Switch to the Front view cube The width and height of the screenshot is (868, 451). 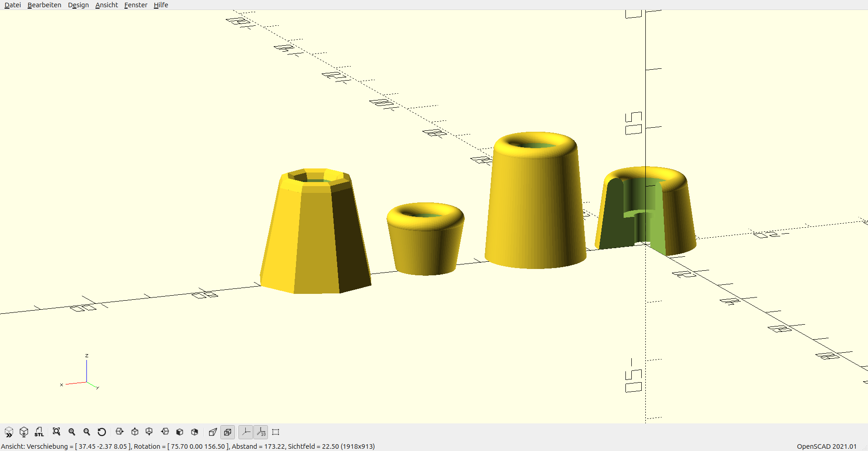(x=180, y=432)
